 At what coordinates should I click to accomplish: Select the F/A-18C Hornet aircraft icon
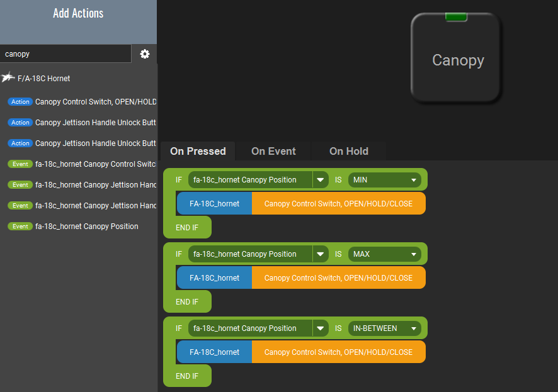click(8, 77)
